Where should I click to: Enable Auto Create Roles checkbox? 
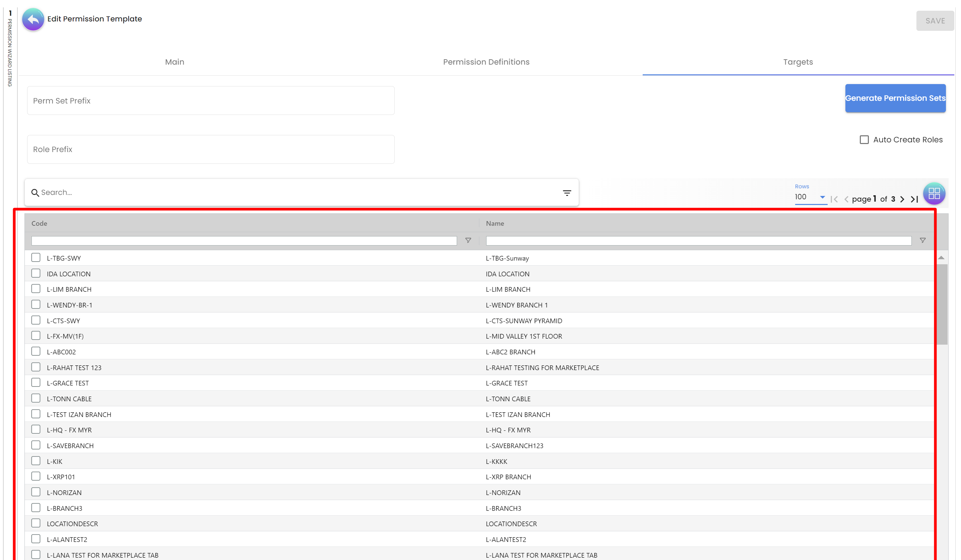864,140
